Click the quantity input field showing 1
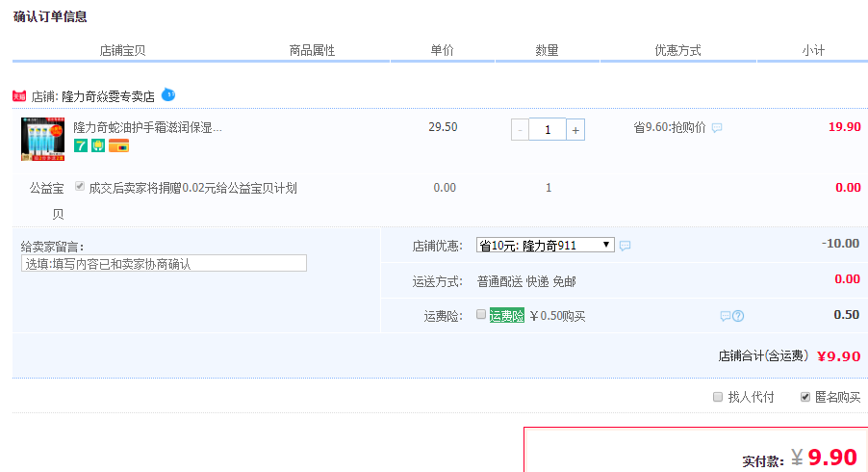868x472 pixels. pos(548,130)
